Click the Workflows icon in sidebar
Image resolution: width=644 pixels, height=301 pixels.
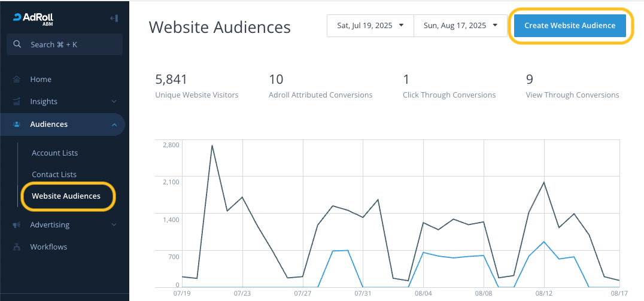click(x=17, y=247)
